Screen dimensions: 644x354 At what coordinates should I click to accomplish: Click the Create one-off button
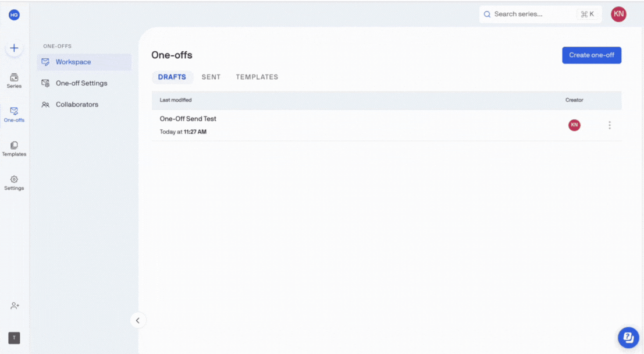tap(592, 55)
